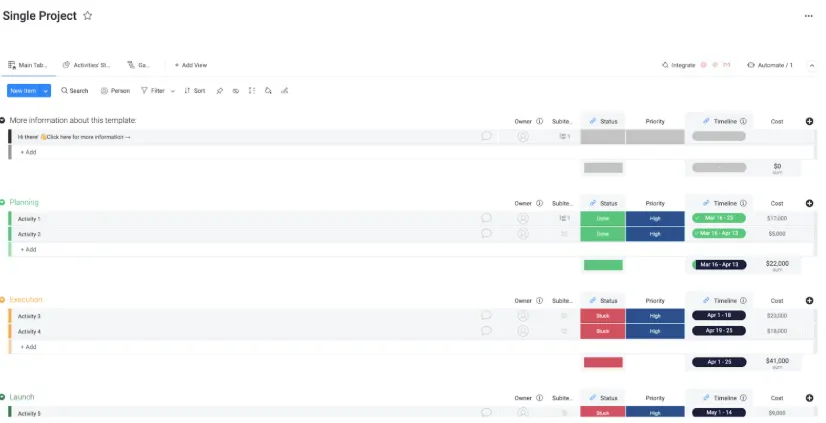Viewport: 826px width, 423px height.
Task: Click the Execution status summary bar
Action: click(x=603, y=362)
